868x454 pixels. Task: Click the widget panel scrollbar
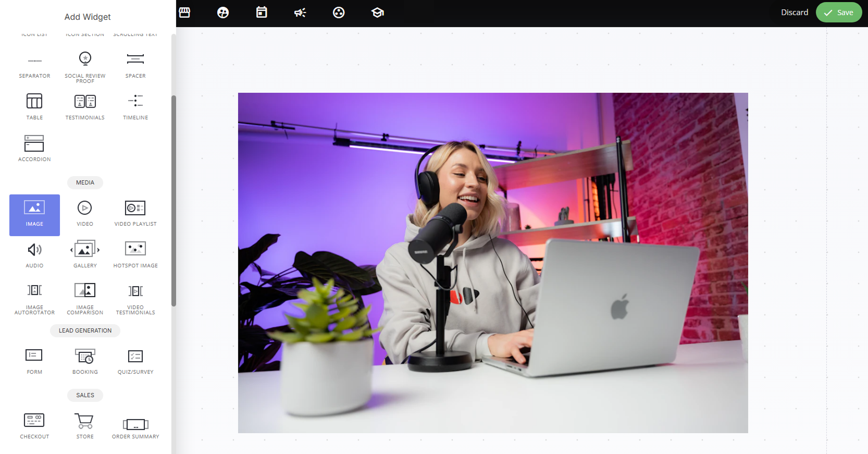click(173, 201)
